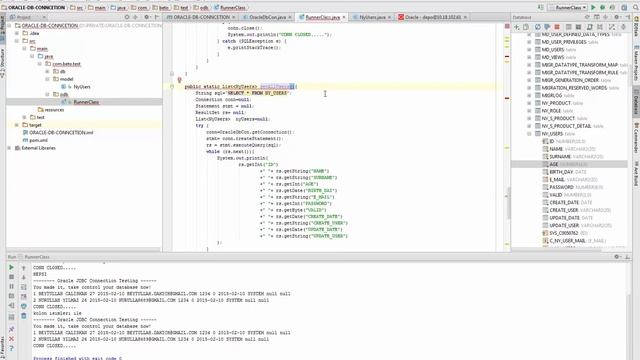640x360 pixels.
Task: Select UPDATE_USER column in Database tree
Action: pyautogui.click(x=564, y=225)
